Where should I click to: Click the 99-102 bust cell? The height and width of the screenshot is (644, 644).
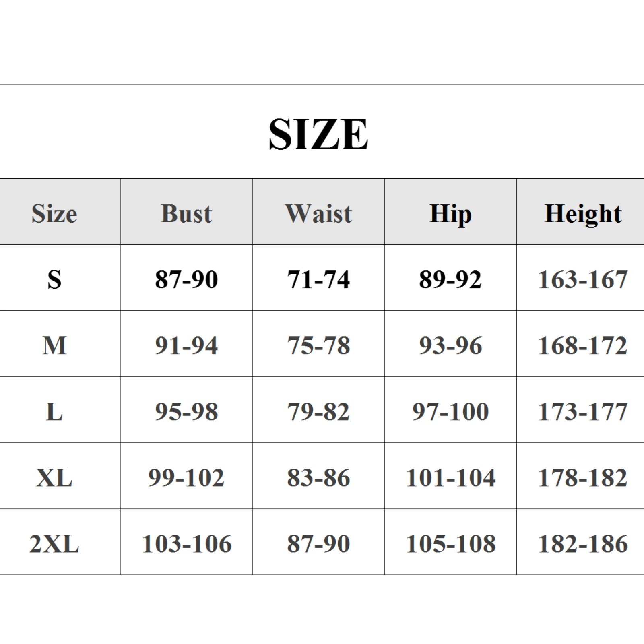186,478
